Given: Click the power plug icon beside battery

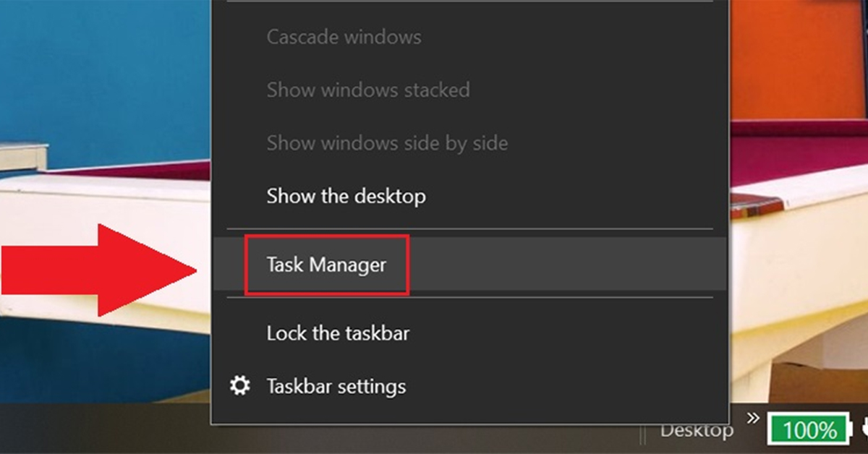Looking at the screenshot, I should 862,429.
